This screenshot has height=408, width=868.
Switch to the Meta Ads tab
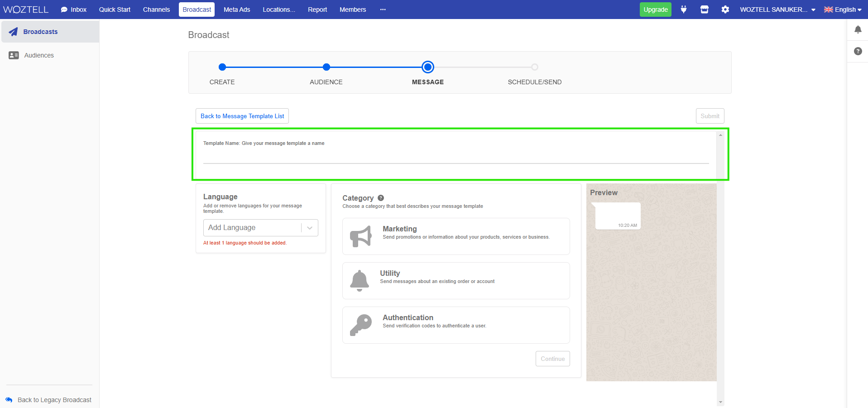[x=236, y=9]
